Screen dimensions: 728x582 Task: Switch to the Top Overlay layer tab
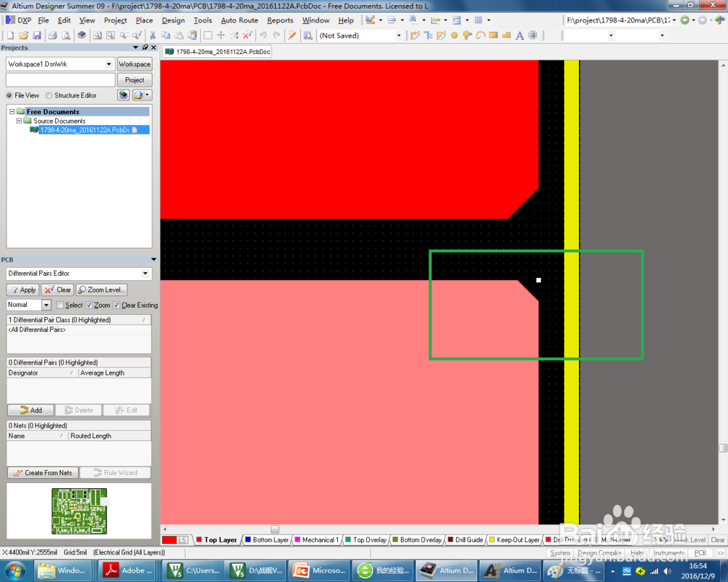point(366,540)
